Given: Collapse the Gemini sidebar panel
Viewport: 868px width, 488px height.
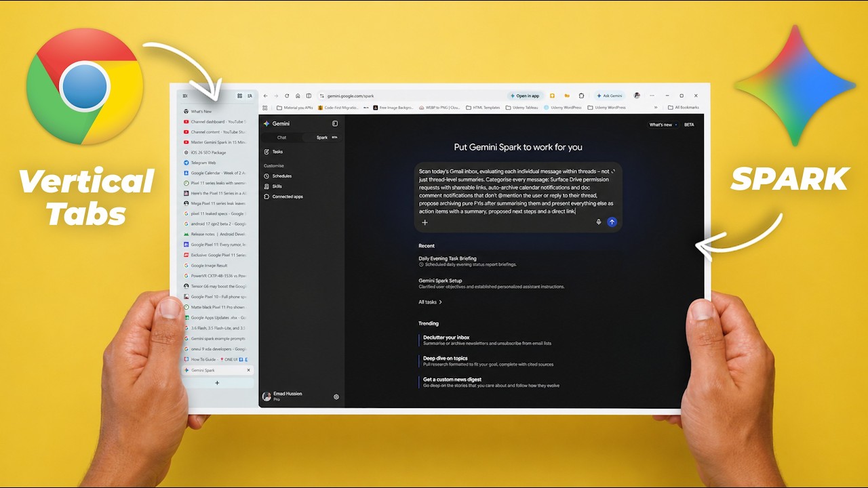Looking at the screenshot, I should (x=335, y=124).
